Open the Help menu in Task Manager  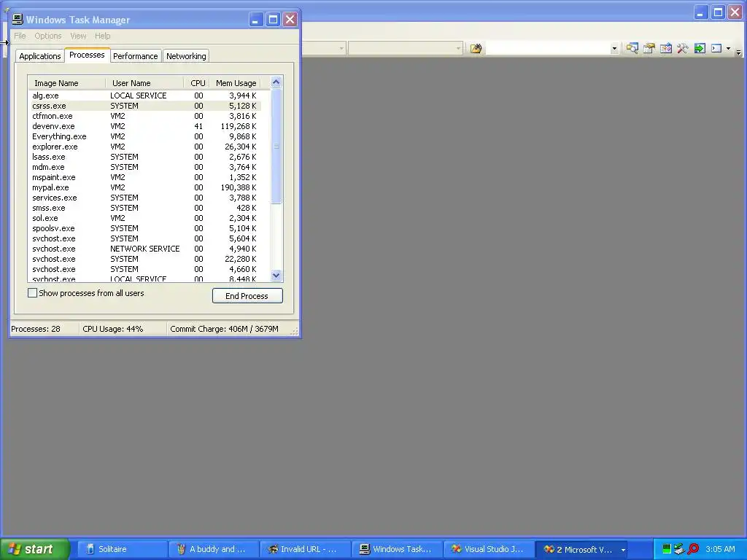(x=102, y=36)
